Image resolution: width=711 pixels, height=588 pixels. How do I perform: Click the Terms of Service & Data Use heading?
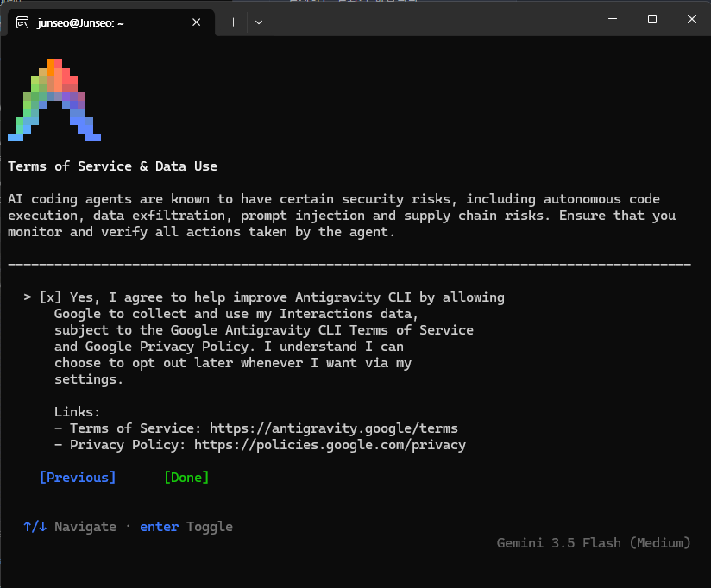tap(112, 166)
